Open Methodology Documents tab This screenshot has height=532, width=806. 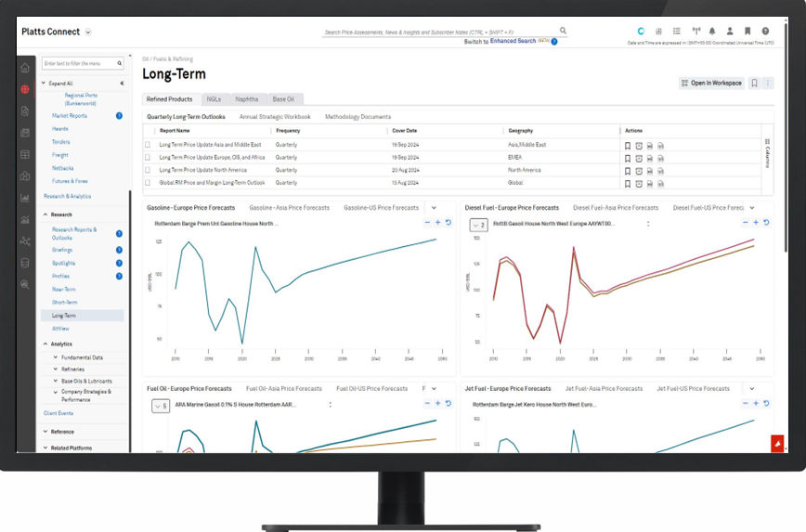pyautogui.click(x=357, y=117)
